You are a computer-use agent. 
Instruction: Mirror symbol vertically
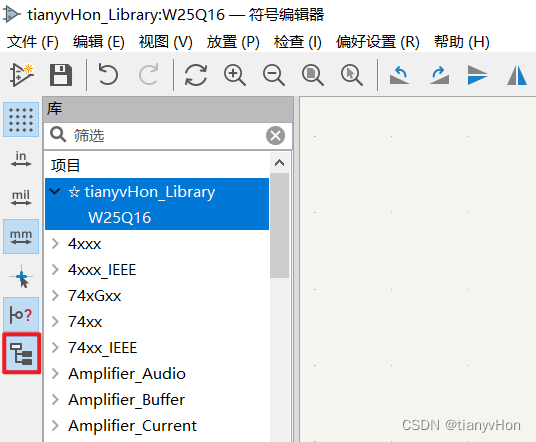(477, 75)
